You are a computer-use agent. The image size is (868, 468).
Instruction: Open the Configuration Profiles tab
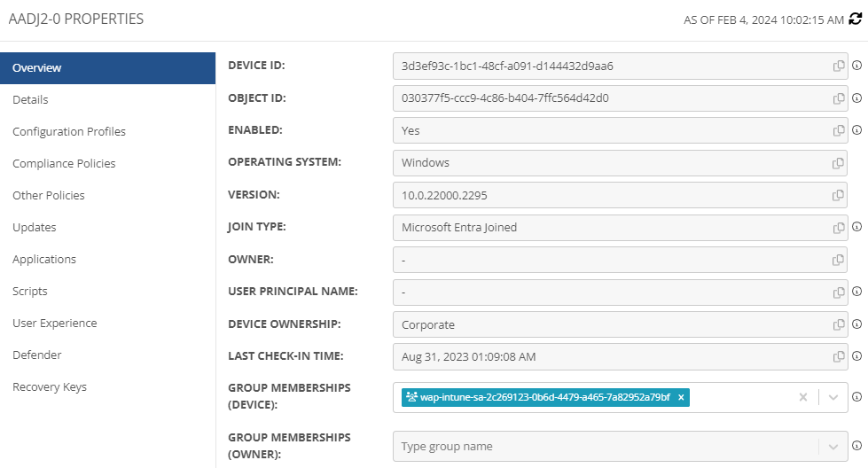(x=69, y=132)
